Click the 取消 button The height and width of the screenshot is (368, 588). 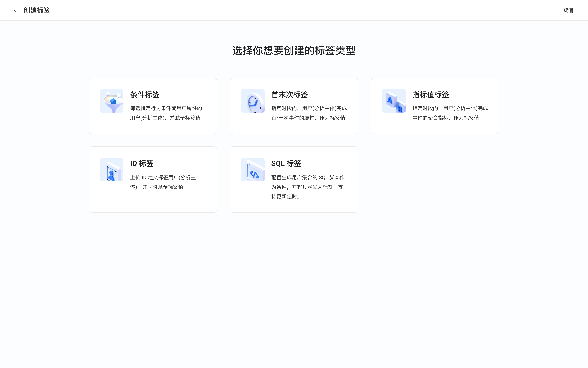[568, 10]
